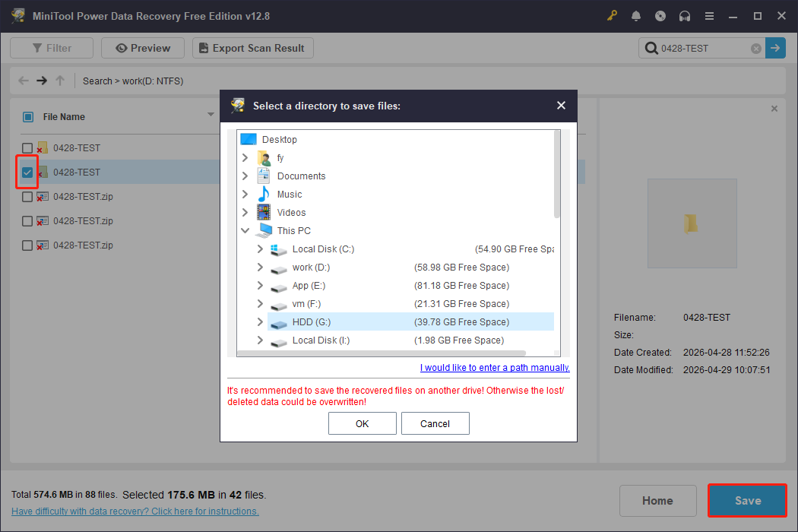The image size is (798, 532).
Task: Collapse the This PC node
Action: coord(245,230)
